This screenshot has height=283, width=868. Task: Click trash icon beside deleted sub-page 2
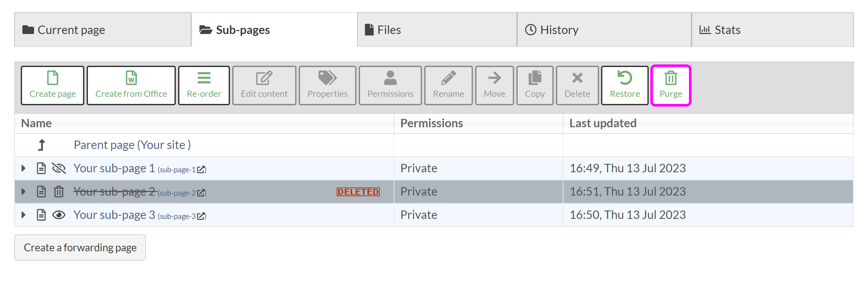(x=59, y=191)
